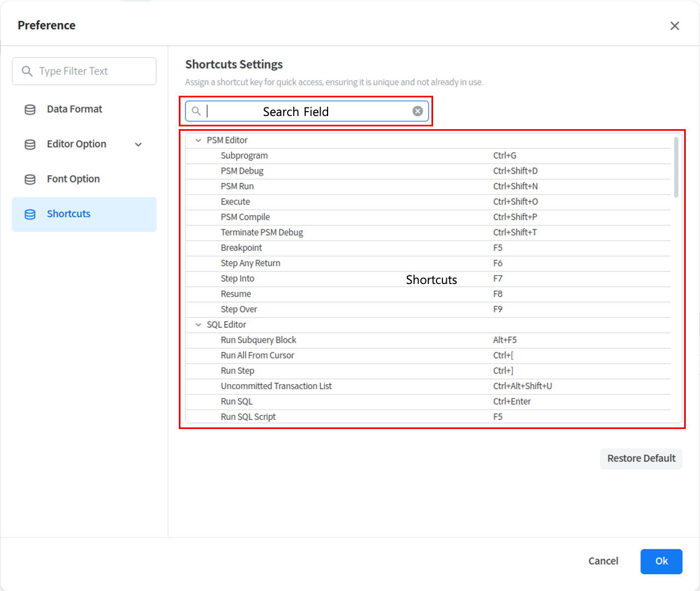Close the Preference dialog
Viewport: 700px width, 591px height.
tap(674, 26)
